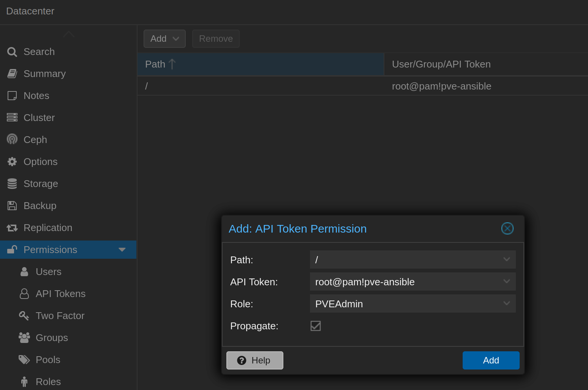
Task: Go to the Users label
Action: coord(49,272)
